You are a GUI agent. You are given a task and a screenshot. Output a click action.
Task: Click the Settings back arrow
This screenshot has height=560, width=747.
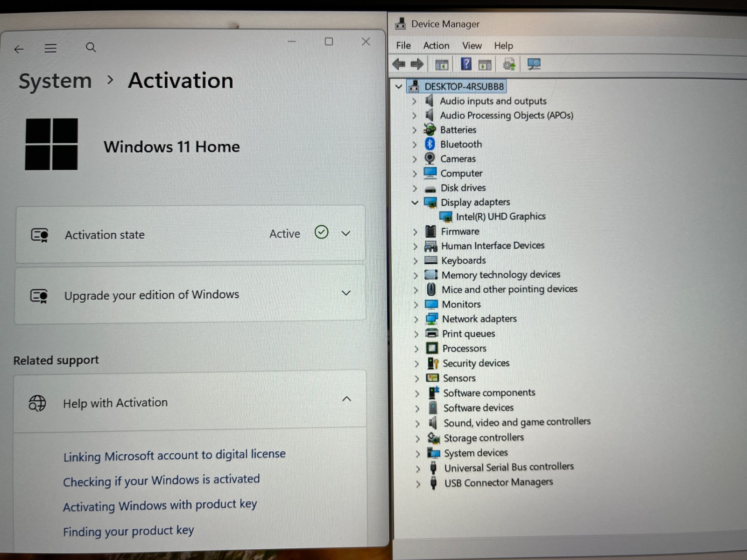tap(19, 49)
